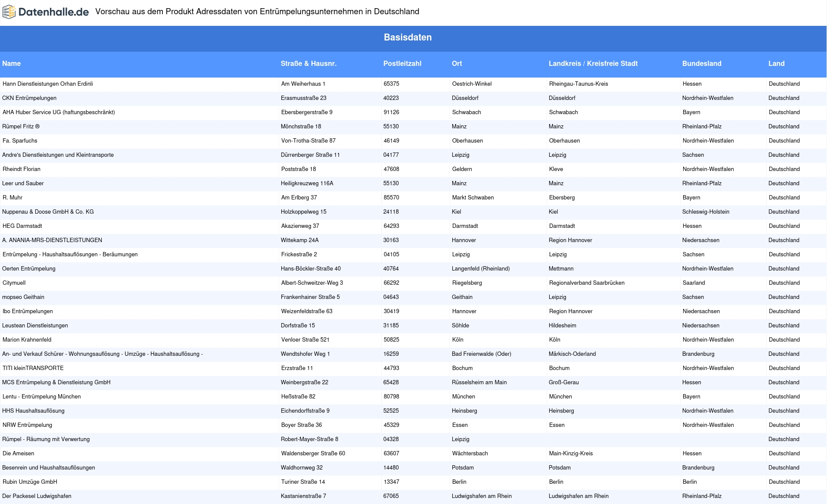Select the Rümpel Fritz ® row name

click(21, 127)
